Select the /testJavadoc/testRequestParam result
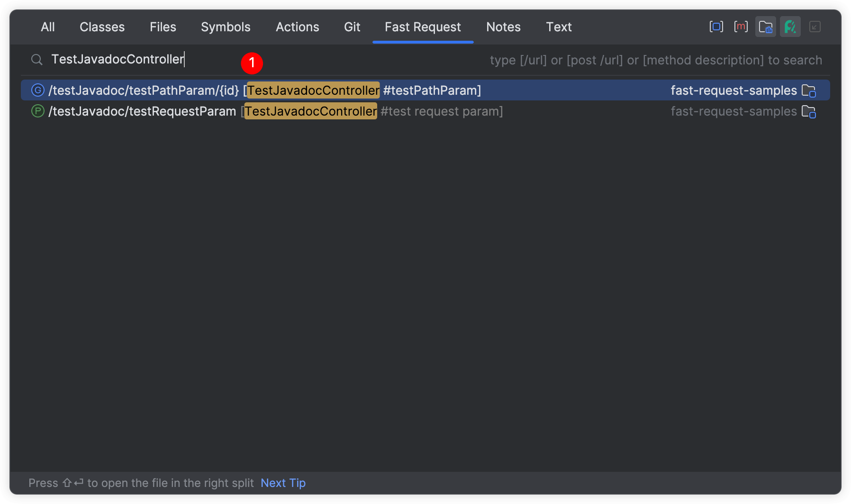The image size is (851, 504). pyautogui.click(x=142, y=111)
